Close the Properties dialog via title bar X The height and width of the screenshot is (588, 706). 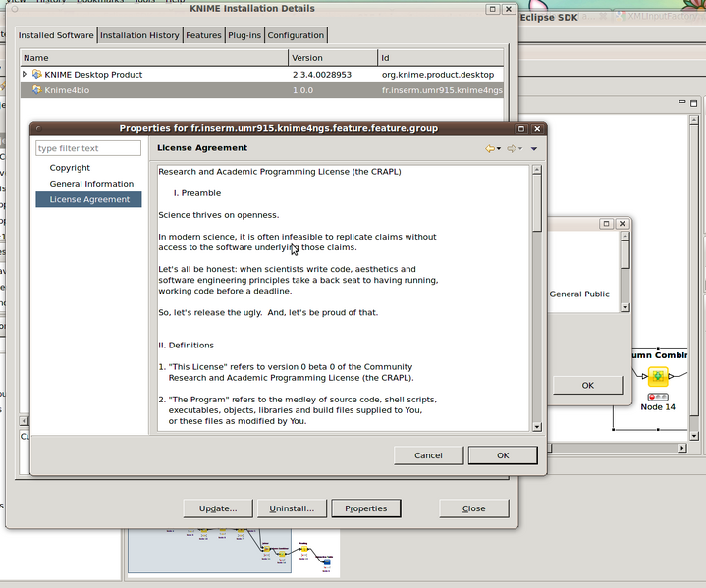pos(537,129)
